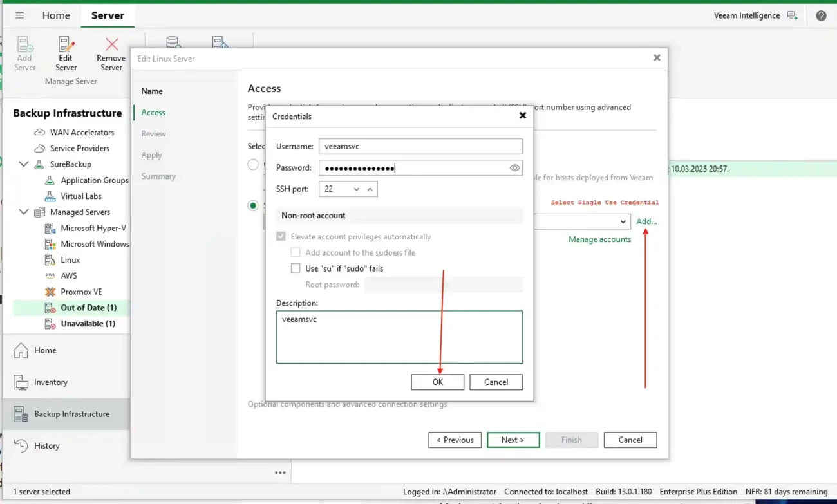The height and width of the screenshot is (504, 837).
Task: Increase SSH port with the up chevron
Action: 370,189
